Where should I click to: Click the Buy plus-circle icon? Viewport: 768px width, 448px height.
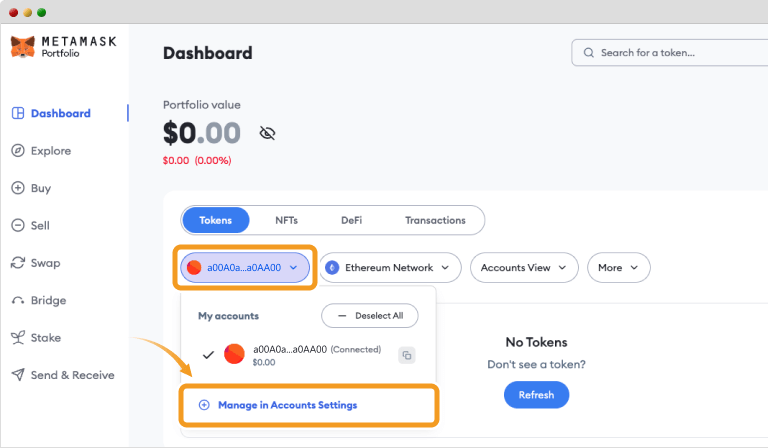[18, 188]
